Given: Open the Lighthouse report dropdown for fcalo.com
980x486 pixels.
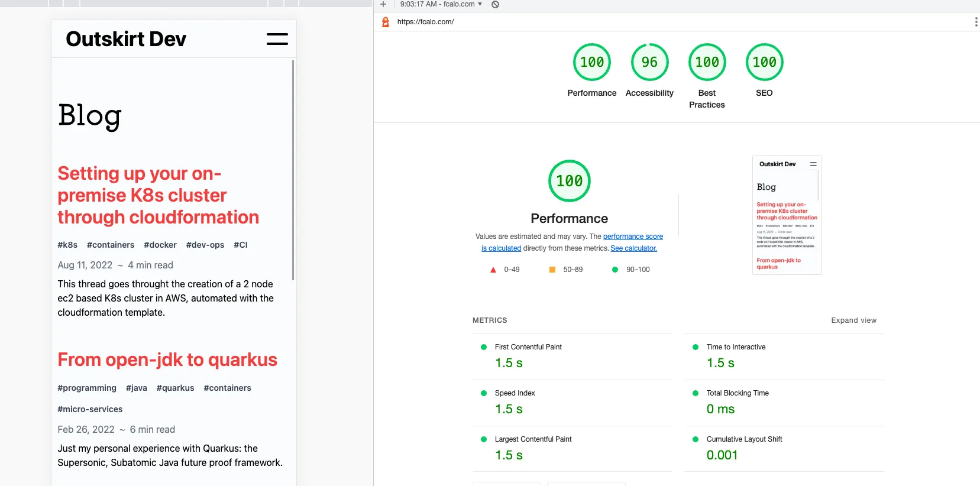Looking at the screenshot, I should click(x=441, y=4).
